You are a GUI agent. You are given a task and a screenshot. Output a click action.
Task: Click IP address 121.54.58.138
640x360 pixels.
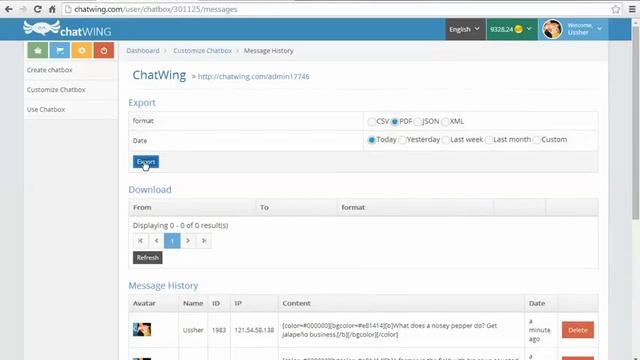pyautogui.click(x=254, y=330)
